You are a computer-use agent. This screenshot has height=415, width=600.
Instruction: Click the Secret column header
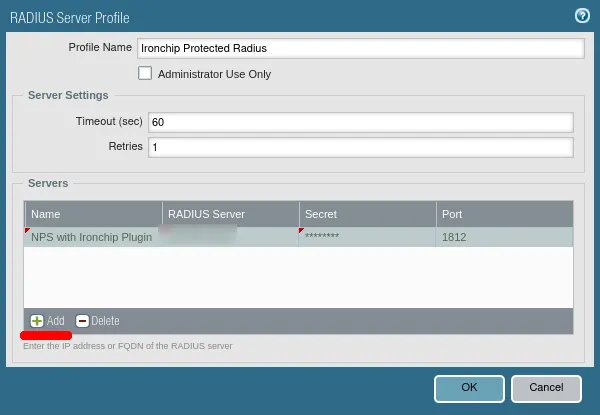368,214
